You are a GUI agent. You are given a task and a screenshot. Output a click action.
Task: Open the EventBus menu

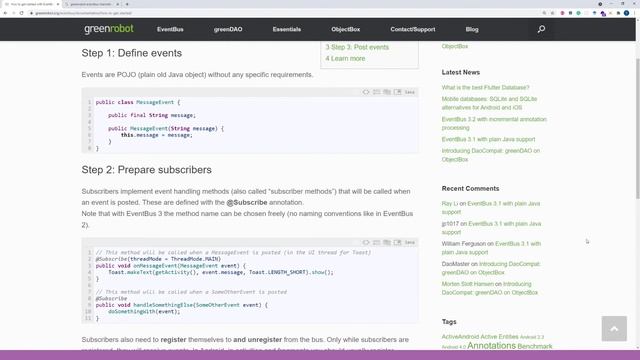click(x=170, y=29)
